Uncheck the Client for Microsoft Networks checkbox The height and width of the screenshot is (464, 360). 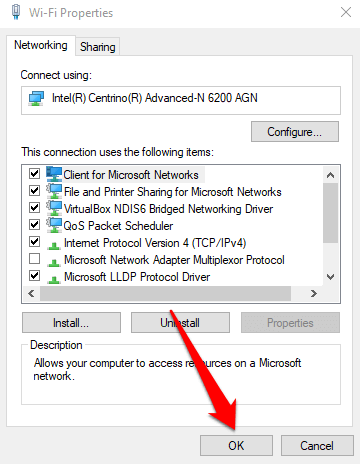pos(35,173)
